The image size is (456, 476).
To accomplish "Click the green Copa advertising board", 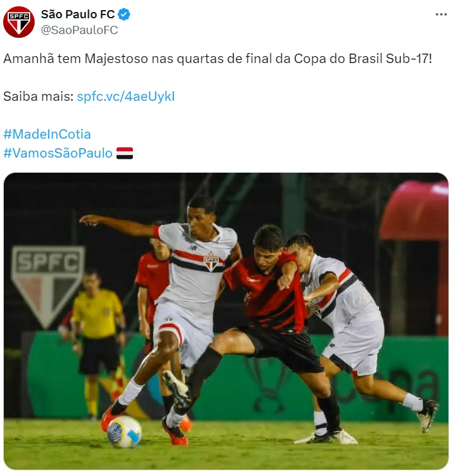I will [239, 376].
